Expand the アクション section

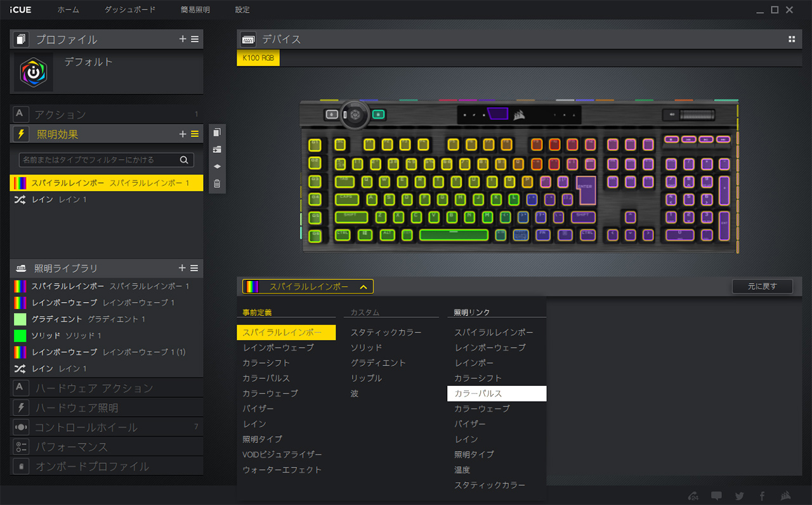pyautogui.click(x=107, y=114)
